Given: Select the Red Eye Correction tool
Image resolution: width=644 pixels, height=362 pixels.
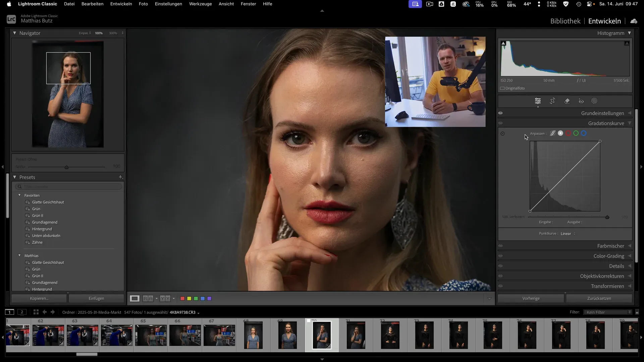Looking at the screenshot, I should point(581,101).
